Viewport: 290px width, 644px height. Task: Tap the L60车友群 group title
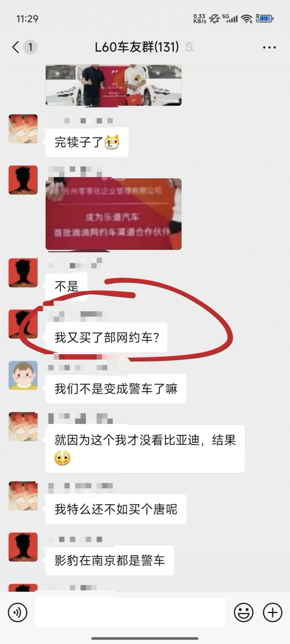137,47
